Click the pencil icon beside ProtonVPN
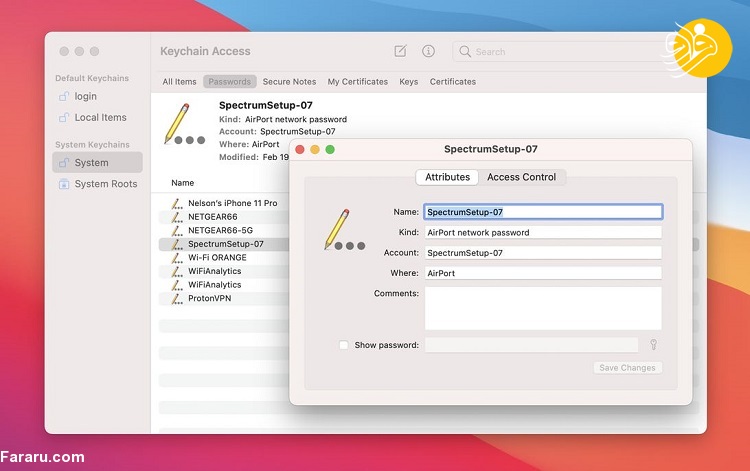 pyautogui.click(x=177, y=299)
